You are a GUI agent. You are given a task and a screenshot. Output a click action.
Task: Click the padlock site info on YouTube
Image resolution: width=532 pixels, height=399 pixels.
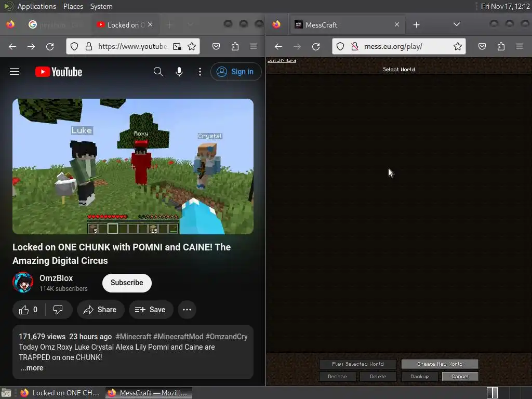pyautogui.click(x=89, y=46)
